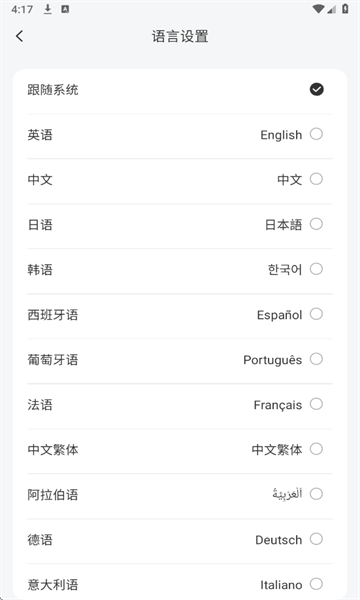This screenshot has height=600, width=360.
Task: Tap the clock in status bar
Action: (22, 9)
